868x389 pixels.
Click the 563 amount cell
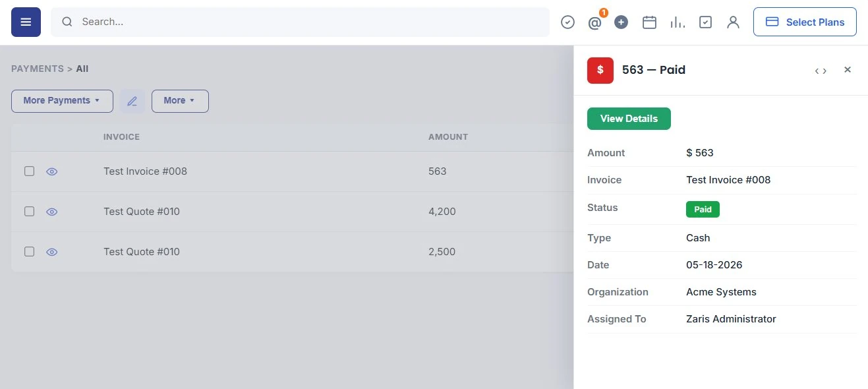click(438, 171)
